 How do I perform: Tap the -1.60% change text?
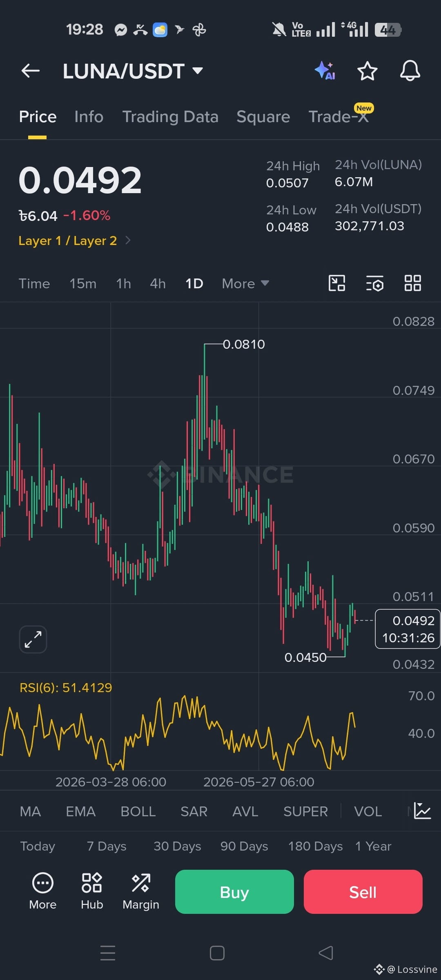click(x=87, y=216)
